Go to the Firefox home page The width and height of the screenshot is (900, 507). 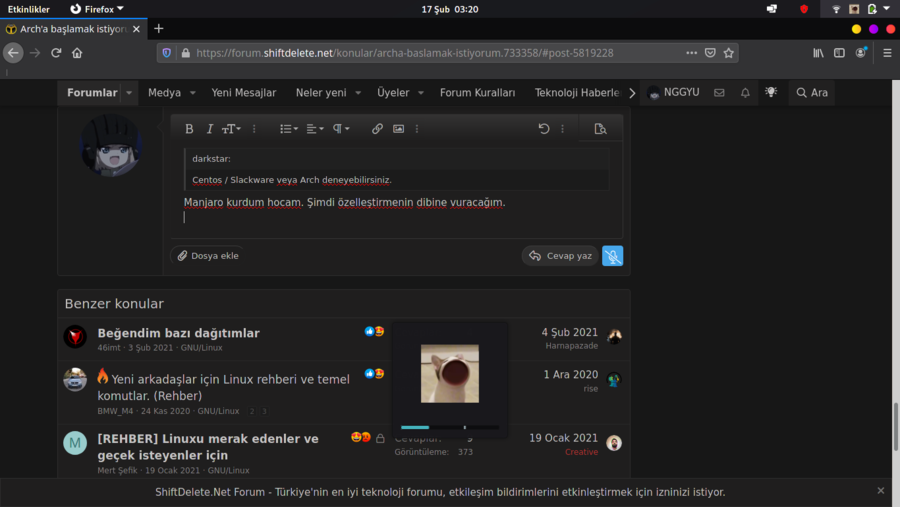(x=77, y=53)
